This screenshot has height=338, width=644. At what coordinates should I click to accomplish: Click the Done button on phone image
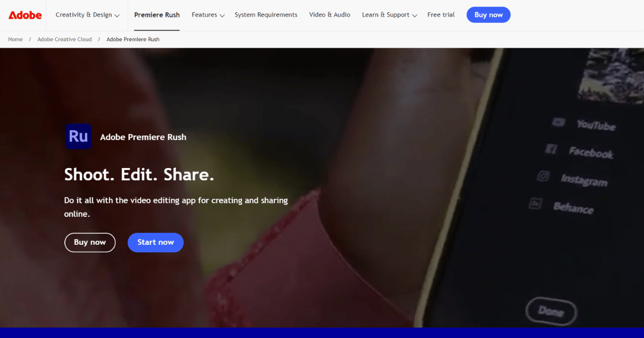(551, 312)
